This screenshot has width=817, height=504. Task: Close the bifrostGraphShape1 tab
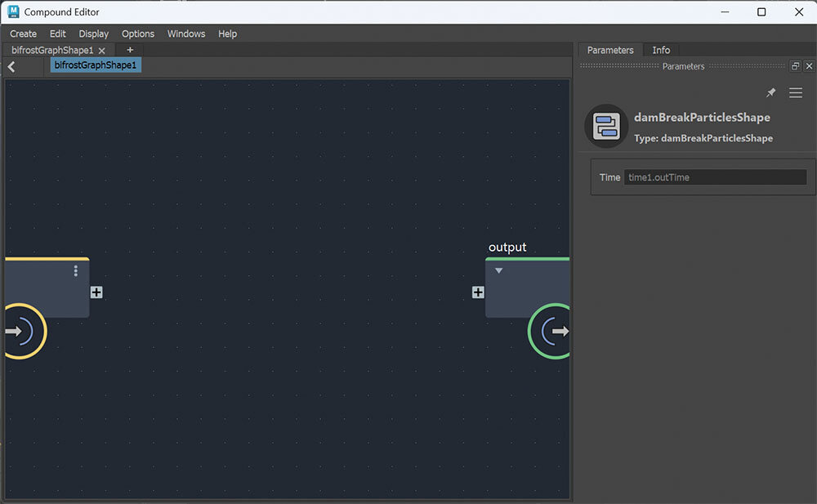coord(102,51)
